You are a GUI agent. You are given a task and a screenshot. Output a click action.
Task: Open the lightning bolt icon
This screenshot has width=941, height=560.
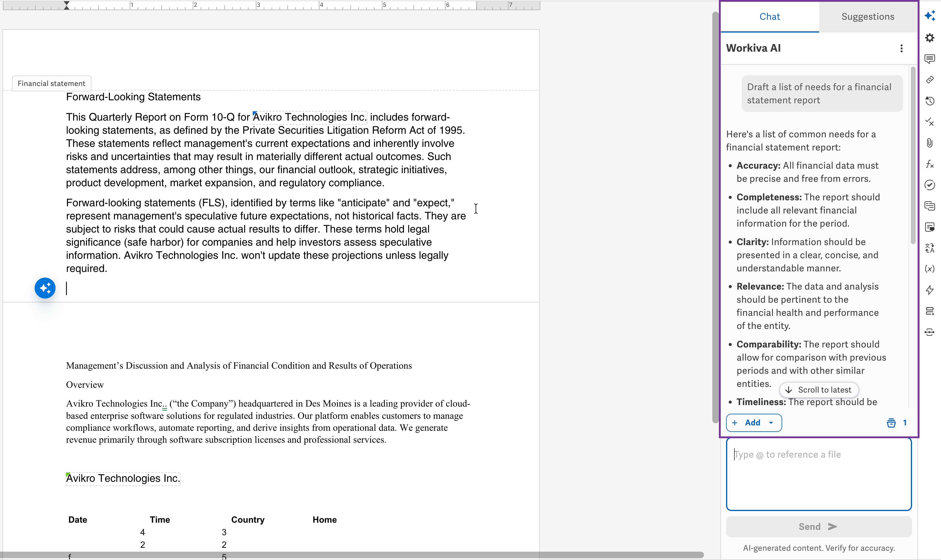pos(930,290)
